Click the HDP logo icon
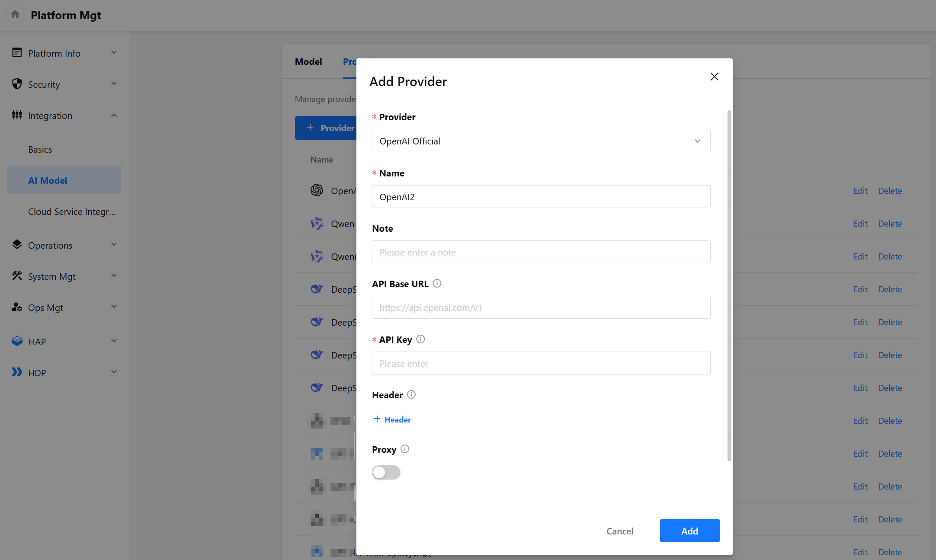This screenshot has width=936, height=560. coord(17,372)
